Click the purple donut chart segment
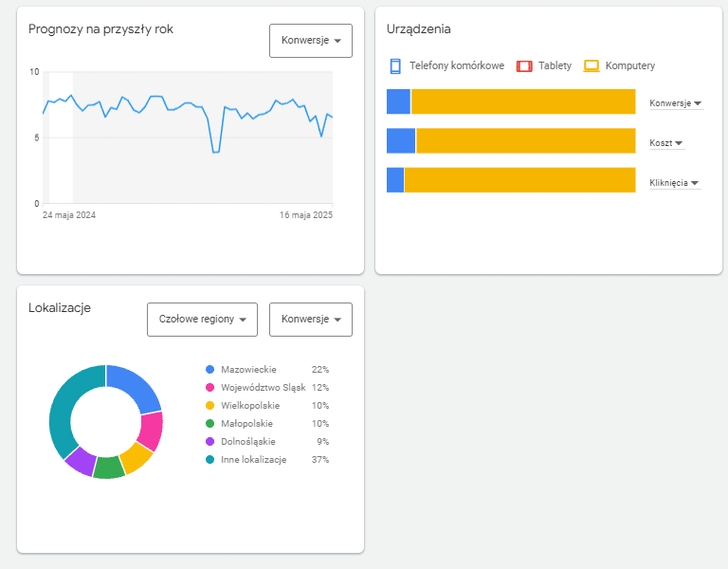Image resolution: width=728 pixels, height=569 pixels. 82,460
